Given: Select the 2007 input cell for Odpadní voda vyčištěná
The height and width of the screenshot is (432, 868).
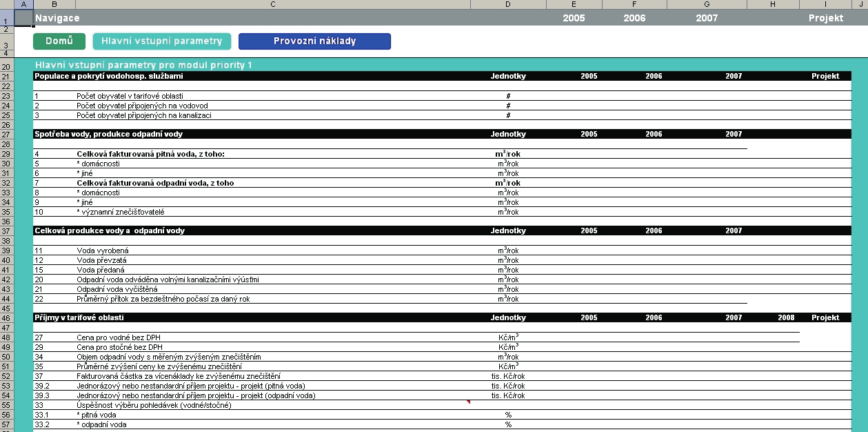Looking at the screenshot, I should 707,289.
